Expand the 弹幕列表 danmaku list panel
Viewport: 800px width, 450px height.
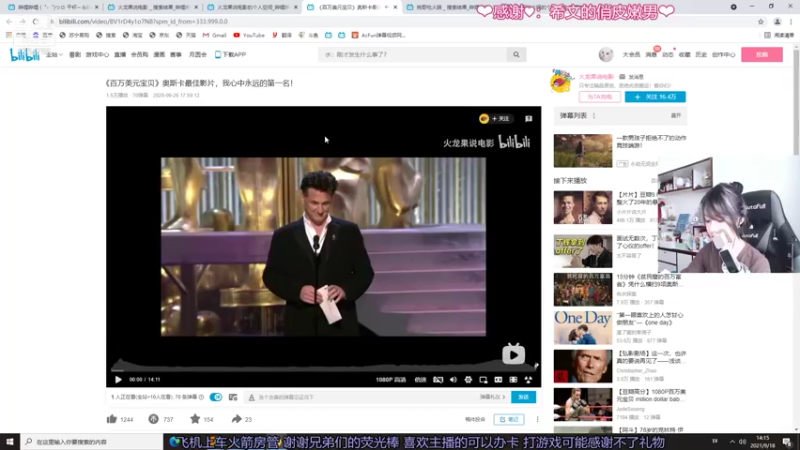(x=676, y=116)
